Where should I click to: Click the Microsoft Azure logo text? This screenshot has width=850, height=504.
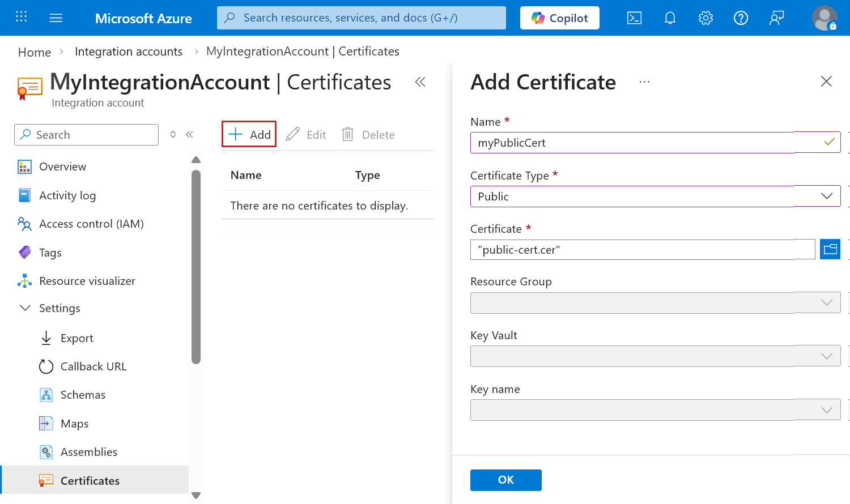click(143, 18)
